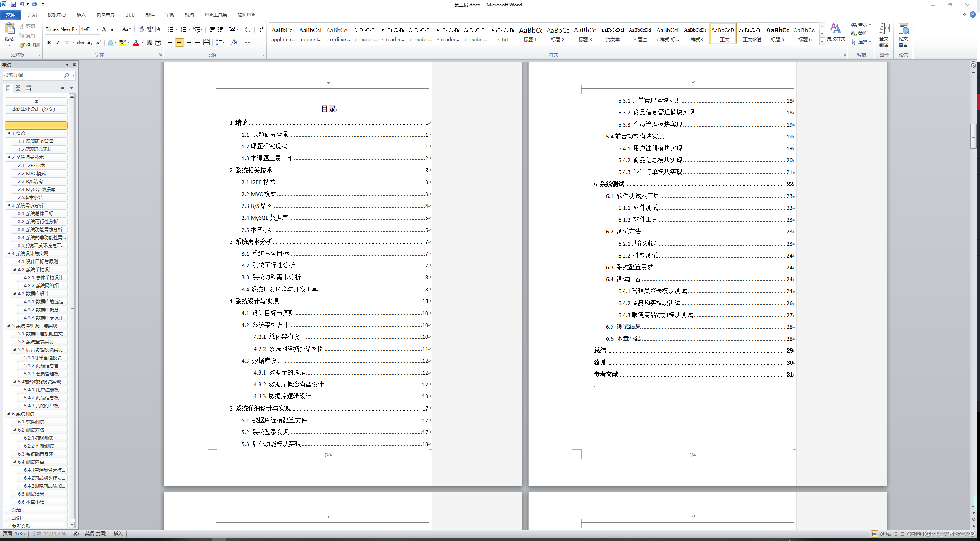Screen dimensions: 980x541
Task: Switch navigation pane to page thumbnails view
Action: (x=18, y=88)
